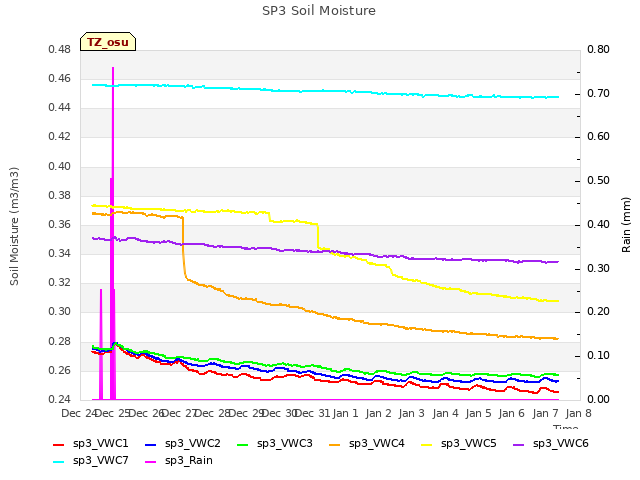
Task: Click the 0.32 left axis tick label
Action: click(60, 282)
